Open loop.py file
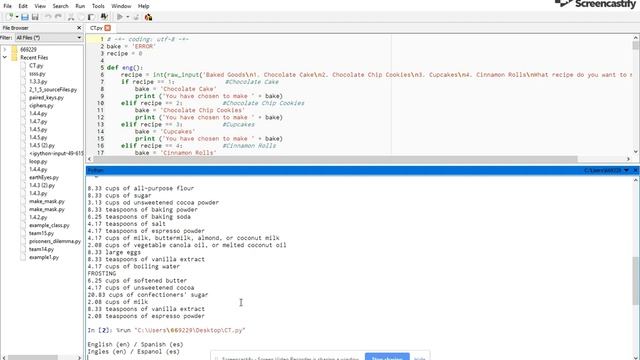 click(38, 161)
